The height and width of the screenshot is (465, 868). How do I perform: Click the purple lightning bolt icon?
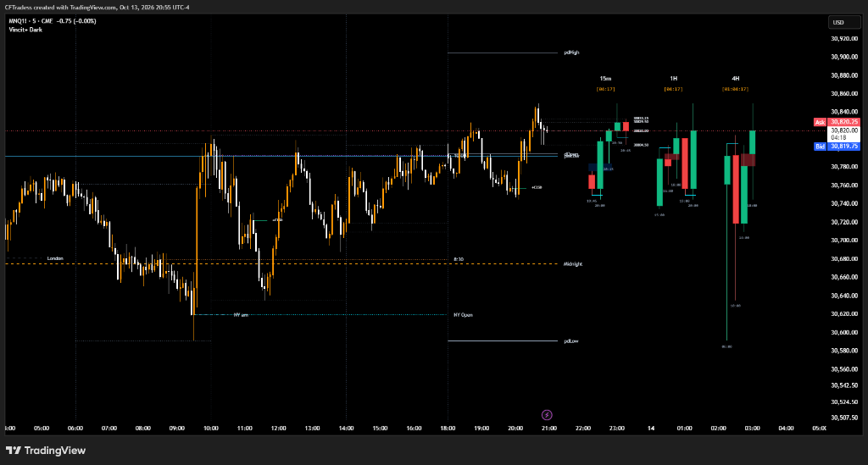547,415
